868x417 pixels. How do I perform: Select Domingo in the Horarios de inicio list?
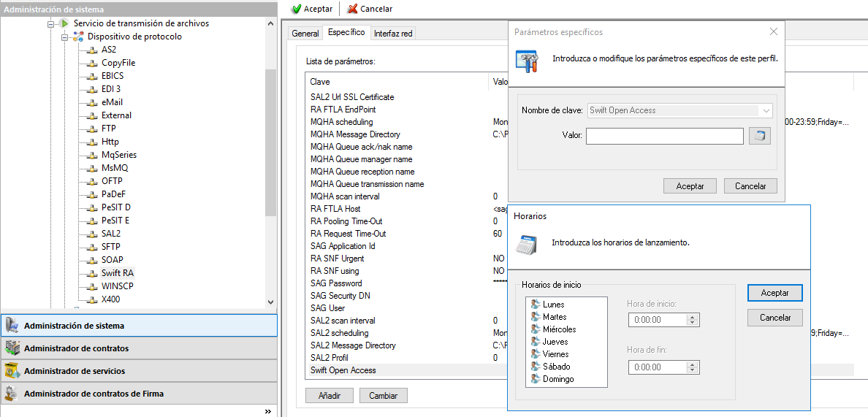tap(558, 379)
